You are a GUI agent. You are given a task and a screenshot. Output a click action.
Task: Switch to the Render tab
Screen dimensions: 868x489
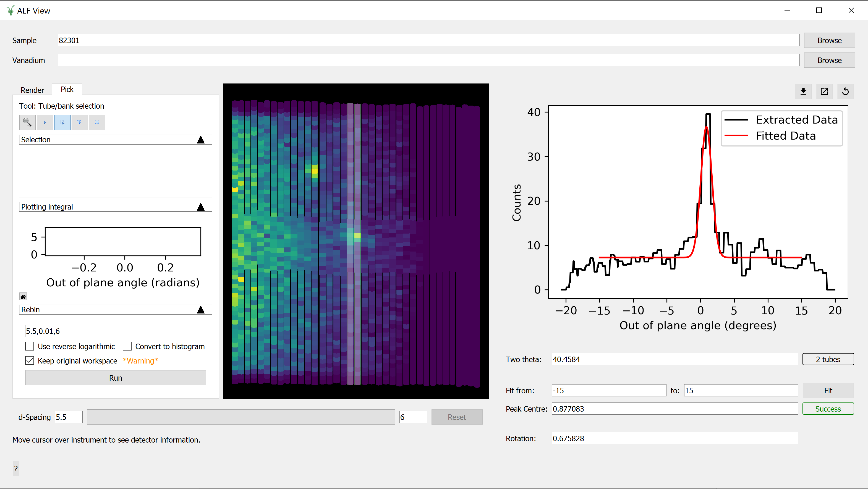[x=32, y=90]
